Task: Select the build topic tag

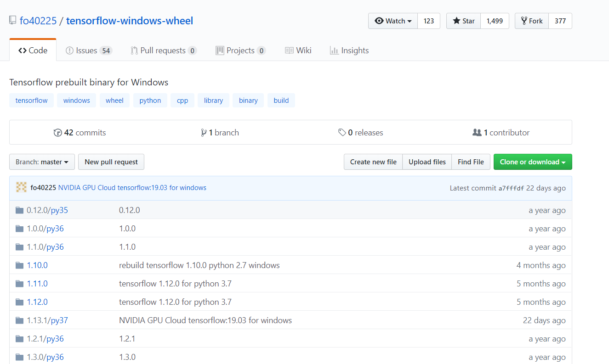Action: click(x=281, y=101)
